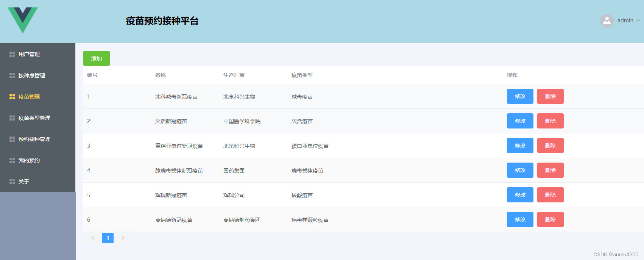
Task: Click the grid icon beside 用户管理
Action: 12,54
